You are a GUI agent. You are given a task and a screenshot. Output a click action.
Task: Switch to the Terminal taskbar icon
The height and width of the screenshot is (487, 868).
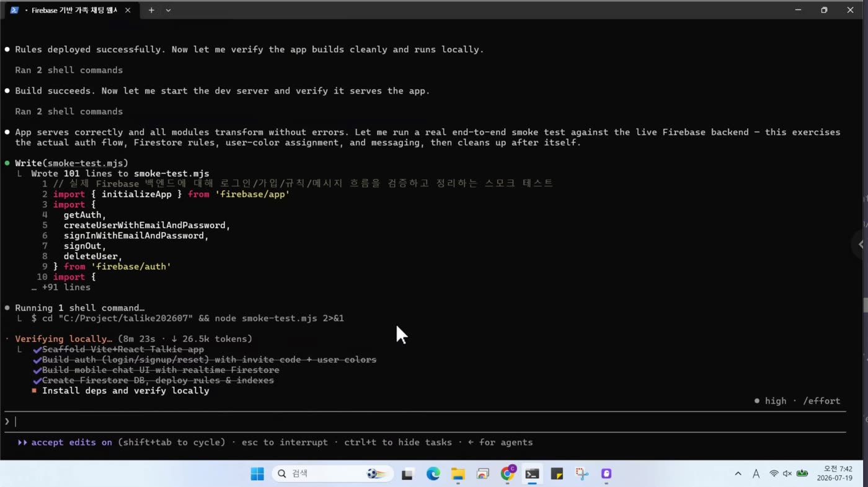[532, 474]
